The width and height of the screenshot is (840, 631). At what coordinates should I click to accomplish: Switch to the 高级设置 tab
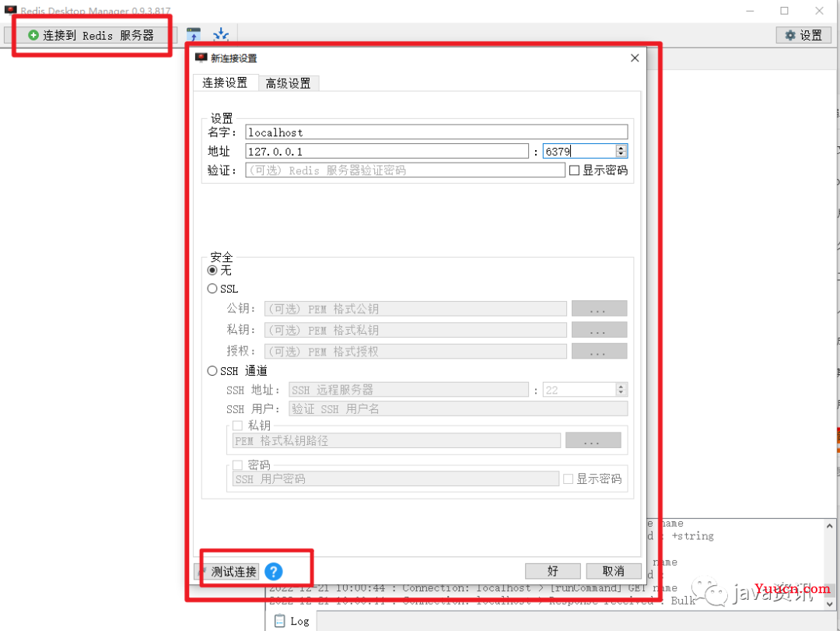[289, 83]
